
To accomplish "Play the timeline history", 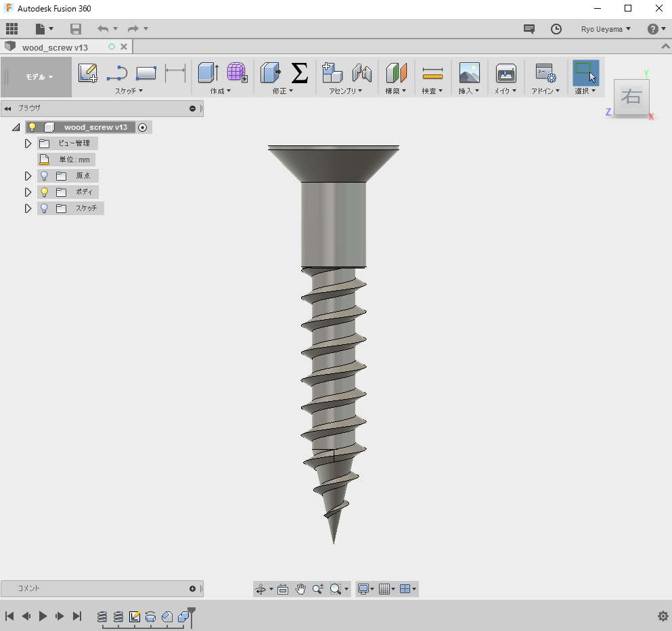I will tap(43, 616).
